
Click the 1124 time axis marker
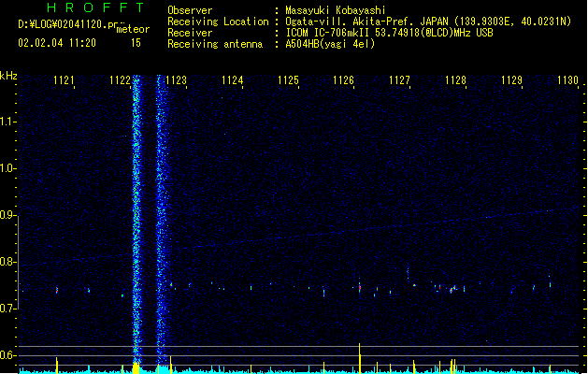click(x=232, y=80)
